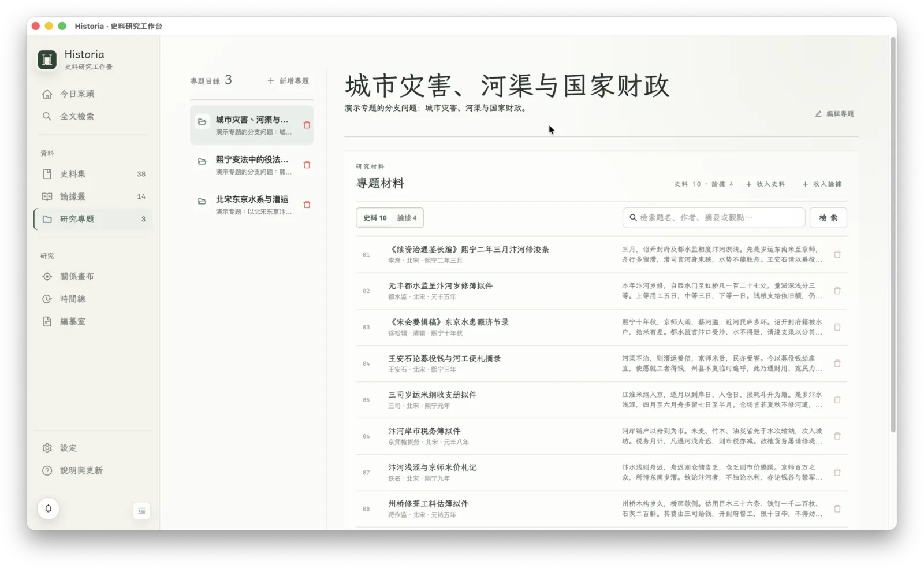Open row 05 三司岁运米纲收支册拟件

601,400
